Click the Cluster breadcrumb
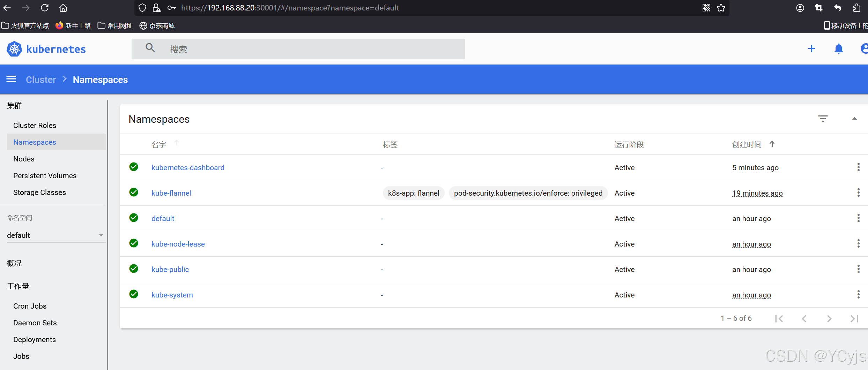This screenshot has width=868, height=370. click(x=41, y=80)
